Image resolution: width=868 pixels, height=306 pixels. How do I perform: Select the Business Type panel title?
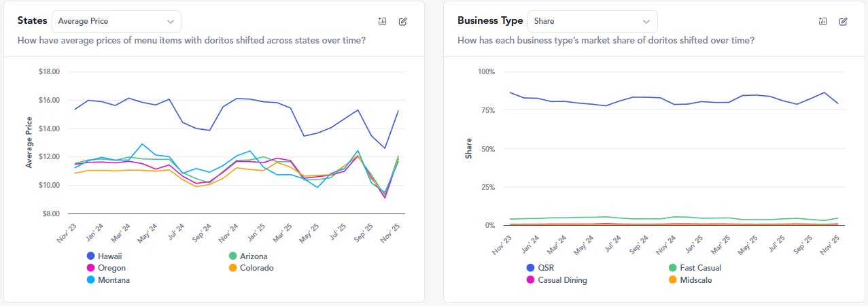tap(490, 21)
